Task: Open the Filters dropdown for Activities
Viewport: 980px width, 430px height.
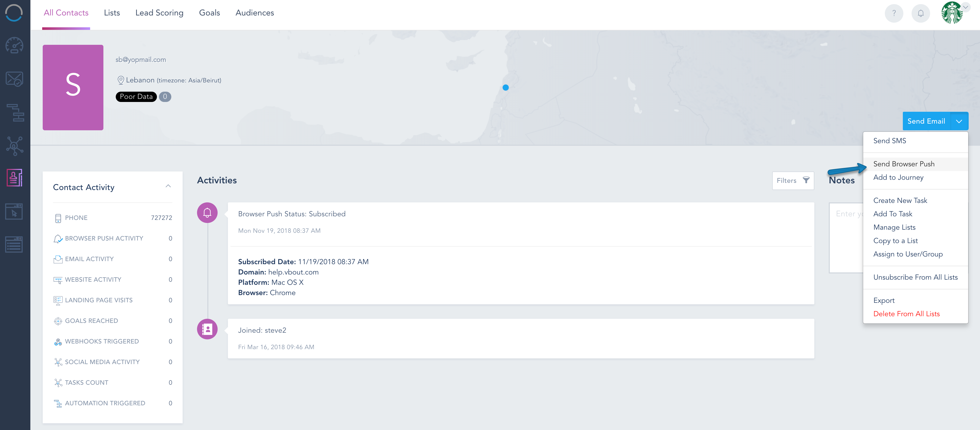Action: point(793,180)
